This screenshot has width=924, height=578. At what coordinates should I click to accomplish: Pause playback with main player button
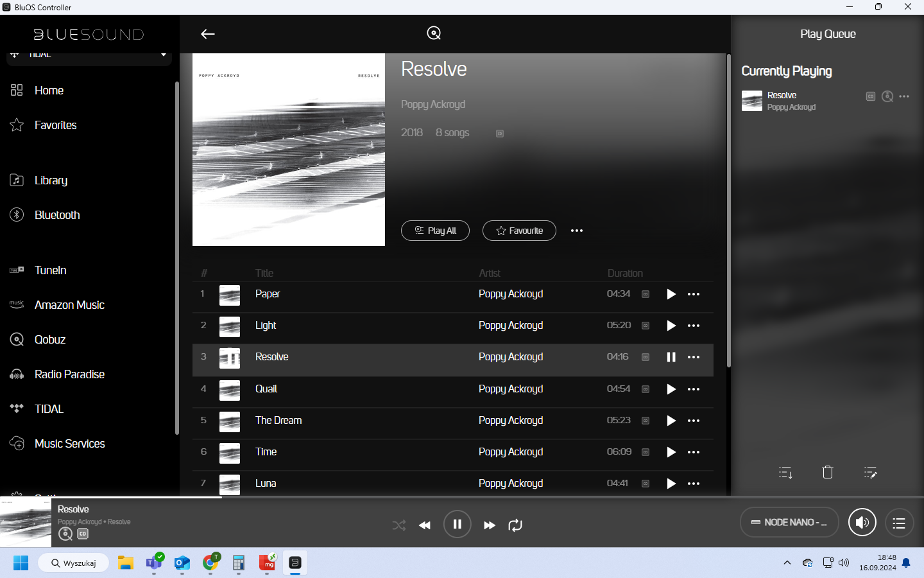tap(458, 525)
